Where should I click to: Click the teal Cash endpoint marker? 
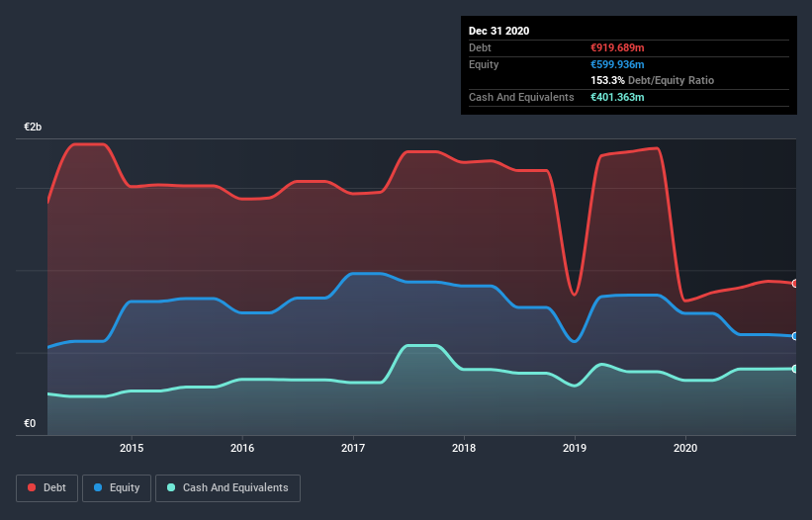click(x=795, y=369)
